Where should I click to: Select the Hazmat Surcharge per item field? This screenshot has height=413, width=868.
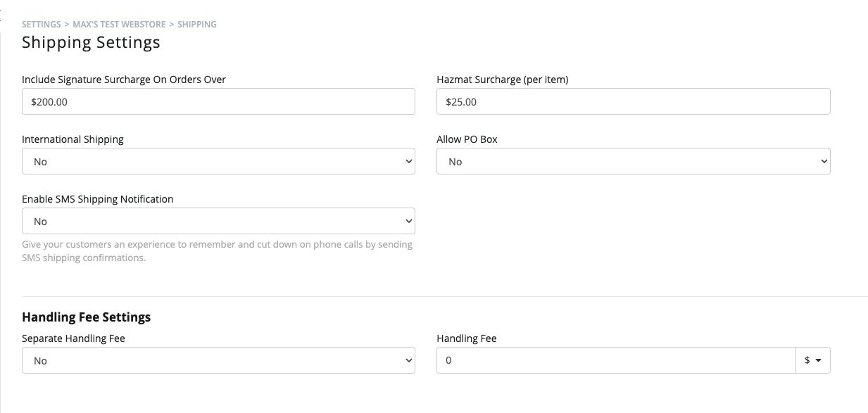tap(633, 101)
